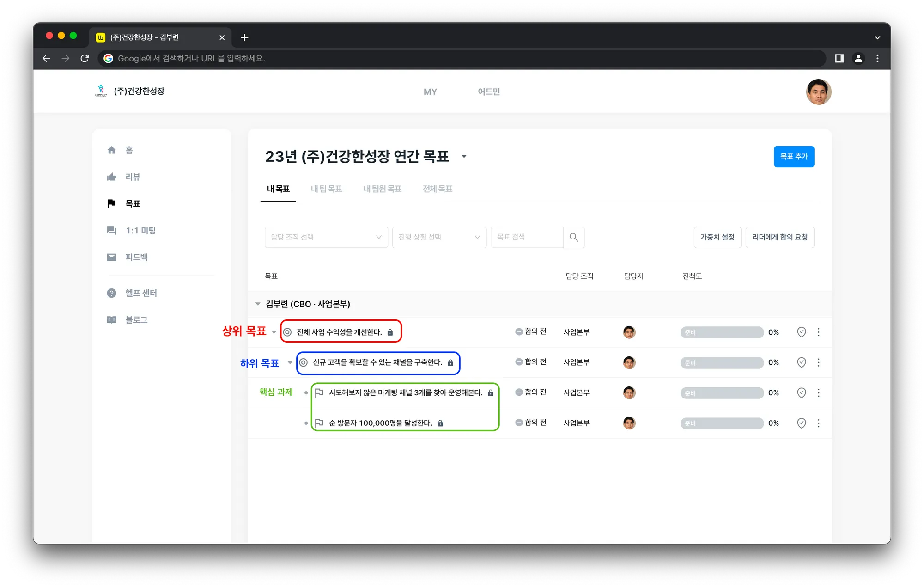Click browser reload icon
The width and height of the screenshot is (924, 588).
85,58
